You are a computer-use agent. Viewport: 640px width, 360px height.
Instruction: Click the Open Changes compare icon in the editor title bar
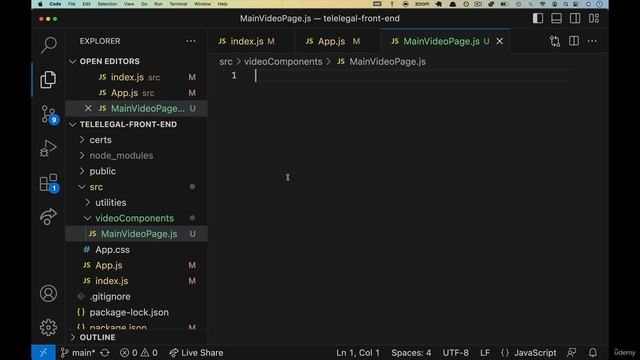pos(555,41)
